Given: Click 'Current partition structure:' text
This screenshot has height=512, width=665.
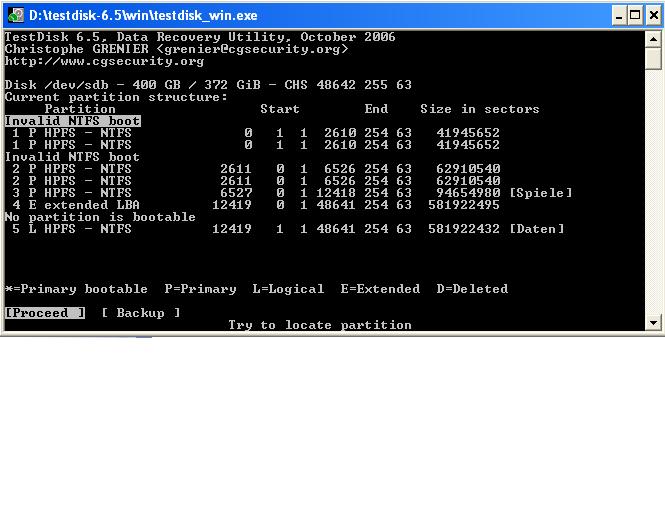Looking at the screenshot, I should [x=116, y=97].
